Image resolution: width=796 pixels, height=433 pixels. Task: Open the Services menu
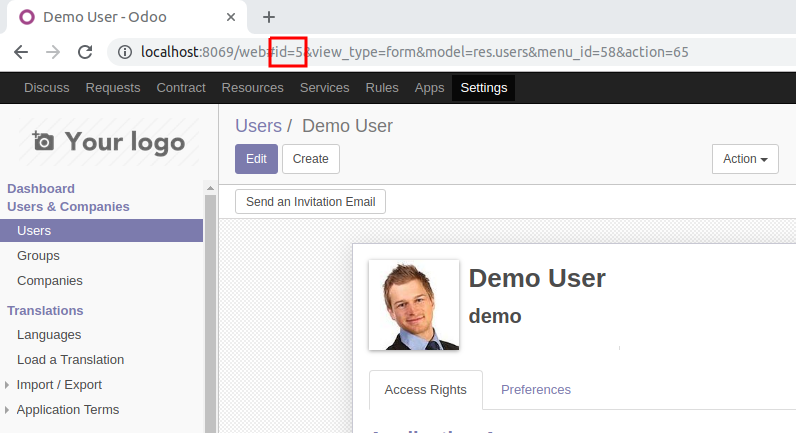(324, 88)
